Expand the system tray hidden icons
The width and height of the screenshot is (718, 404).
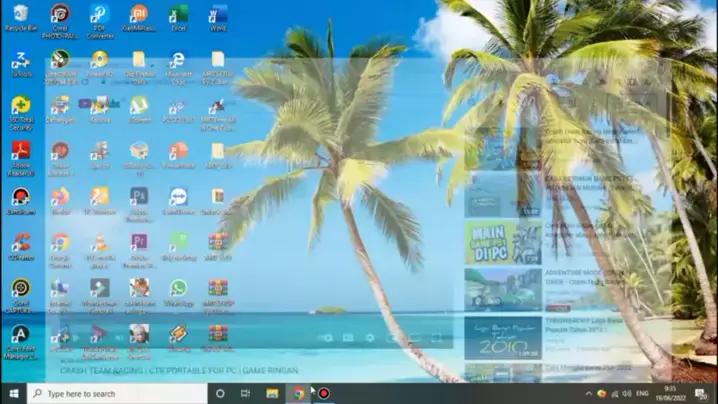click(588, 393)
